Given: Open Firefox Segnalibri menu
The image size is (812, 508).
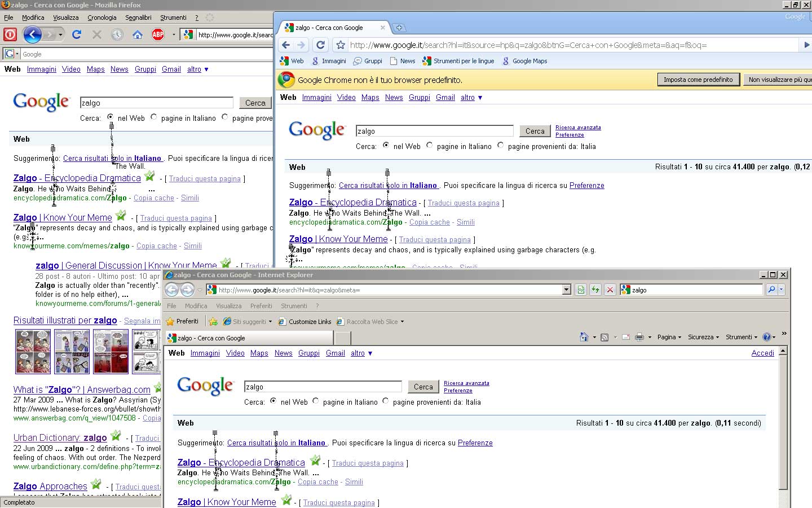Looking at the screenshot, I should [138, 17].
